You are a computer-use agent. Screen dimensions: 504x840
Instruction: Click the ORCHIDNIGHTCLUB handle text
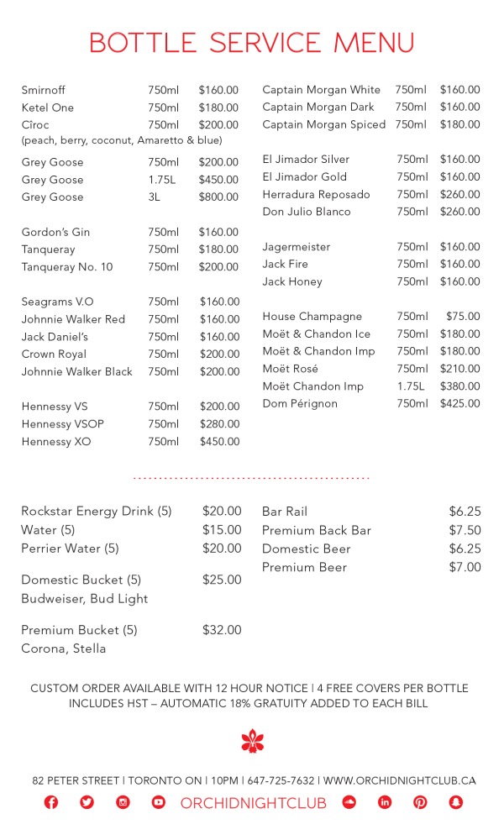[253, 803]
